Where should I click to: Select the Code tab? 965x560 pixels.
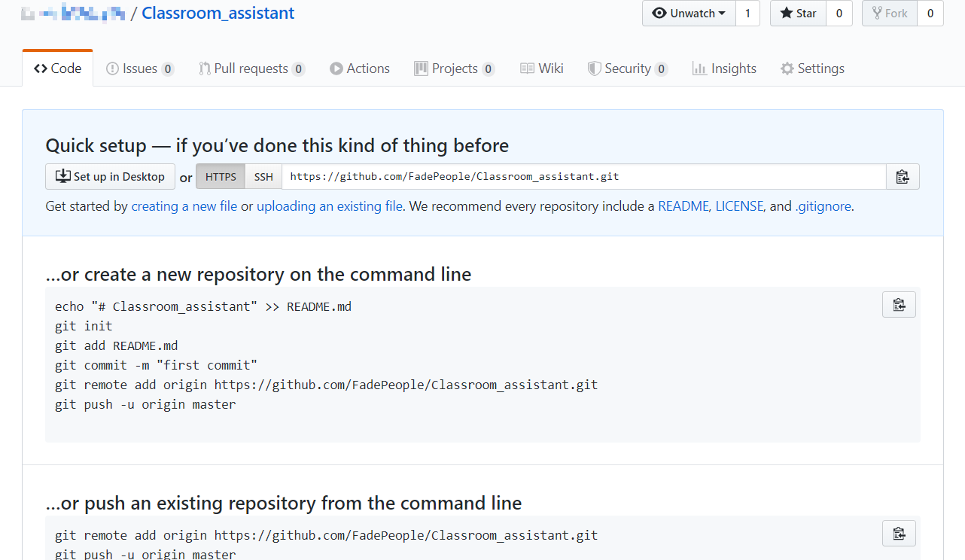(x=58, y=68)
